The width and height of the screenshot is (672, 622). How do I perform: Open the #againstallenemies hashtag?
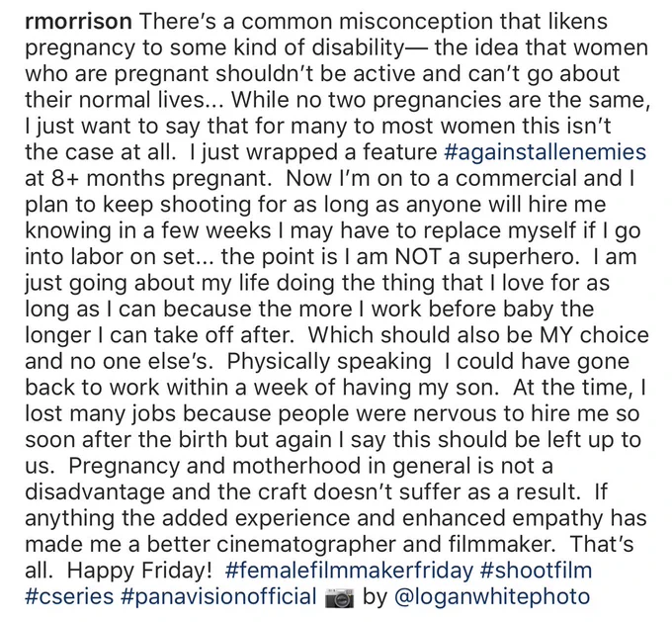point(546,152)
